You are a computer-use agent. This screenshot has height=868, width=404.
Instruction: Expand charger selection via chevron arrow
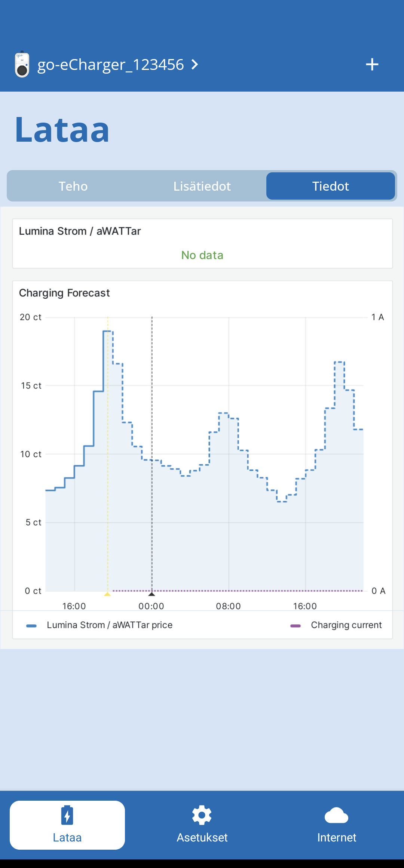click(x=195, y=64)
